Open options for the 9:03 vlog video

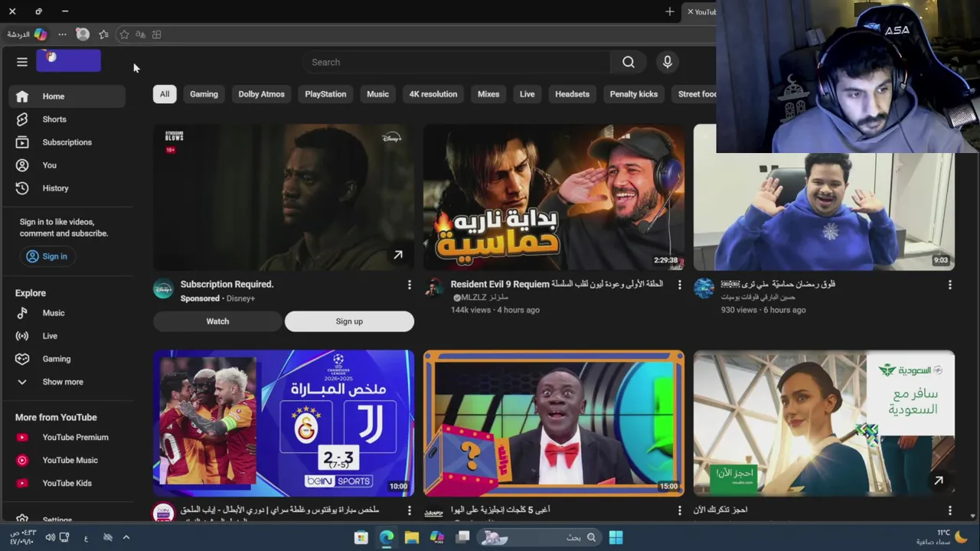tap(950, 285)
